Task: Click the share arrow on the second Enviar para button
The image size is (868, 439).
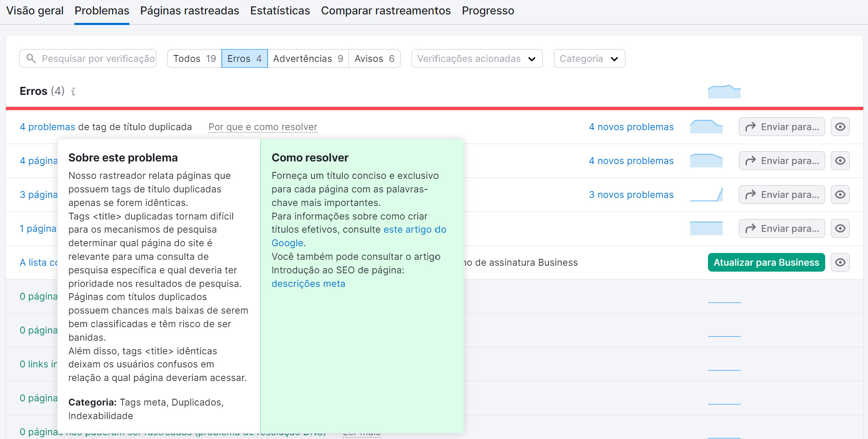Action: [751, 161]
